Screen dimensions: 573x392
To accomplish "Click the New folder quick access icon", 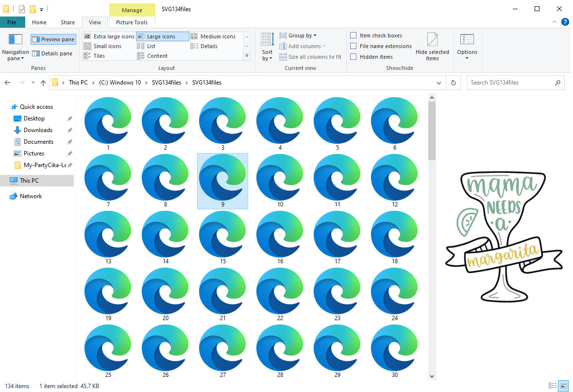I will (33, 9).
